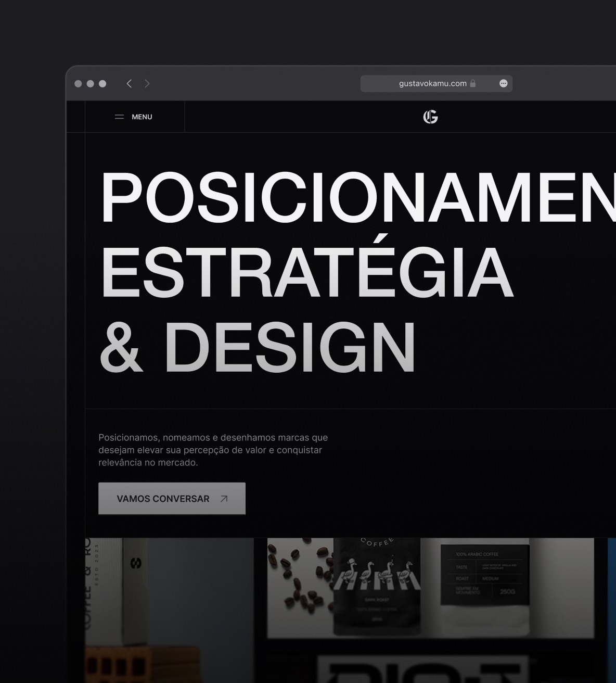
Task: Click the second window control dot
Action: 91,83
